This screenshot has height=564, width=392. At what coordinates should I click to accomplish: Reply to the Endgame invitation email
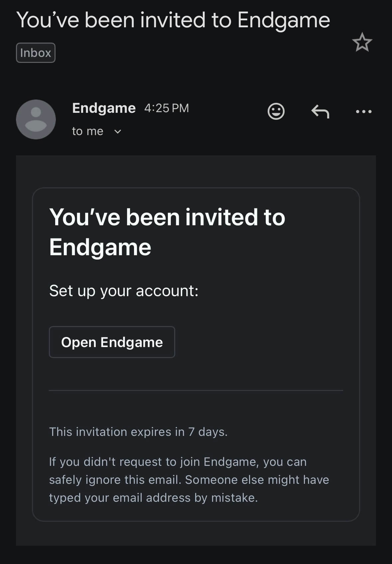click(320, 112)
